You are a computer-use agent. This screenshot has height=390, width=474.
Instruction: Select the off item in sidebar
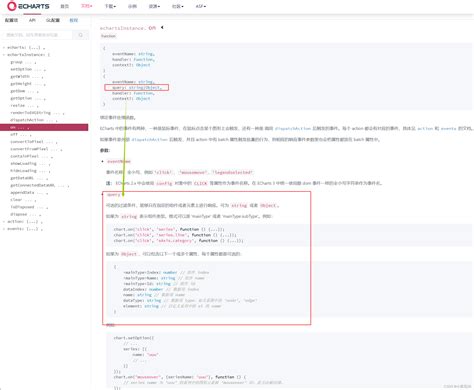[x=14, y=134]
